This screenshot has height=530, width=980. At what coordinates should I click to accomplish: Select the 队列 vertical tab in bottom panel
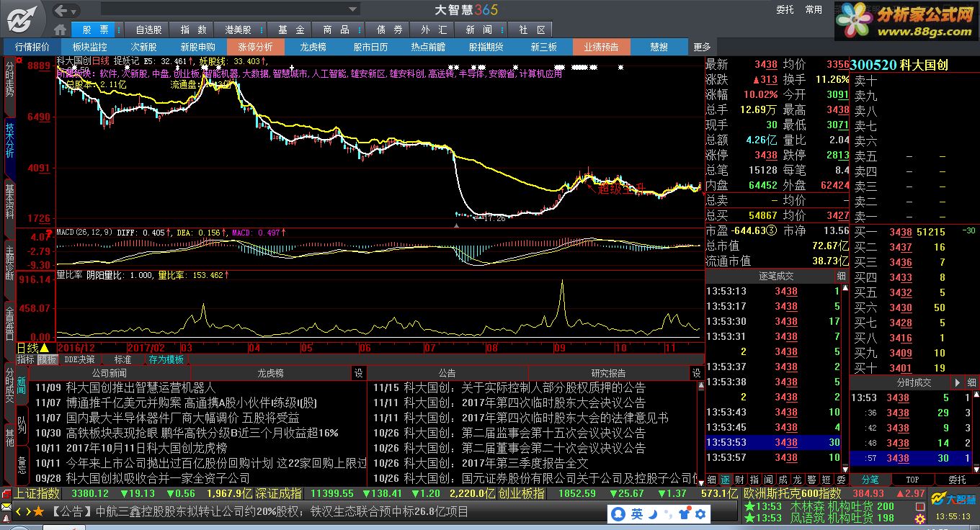point(22,424)
